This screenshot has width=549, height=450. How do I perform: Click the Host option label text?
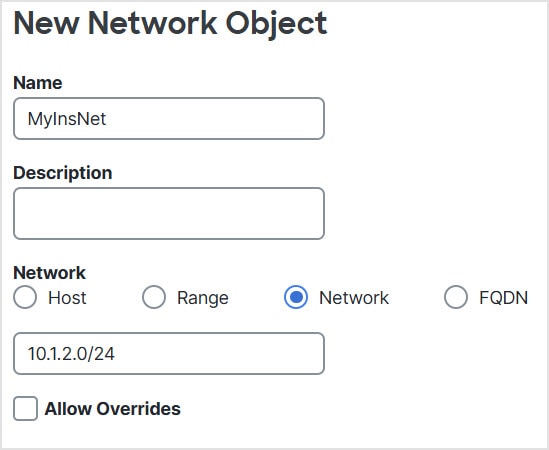(x=67, y=298)
